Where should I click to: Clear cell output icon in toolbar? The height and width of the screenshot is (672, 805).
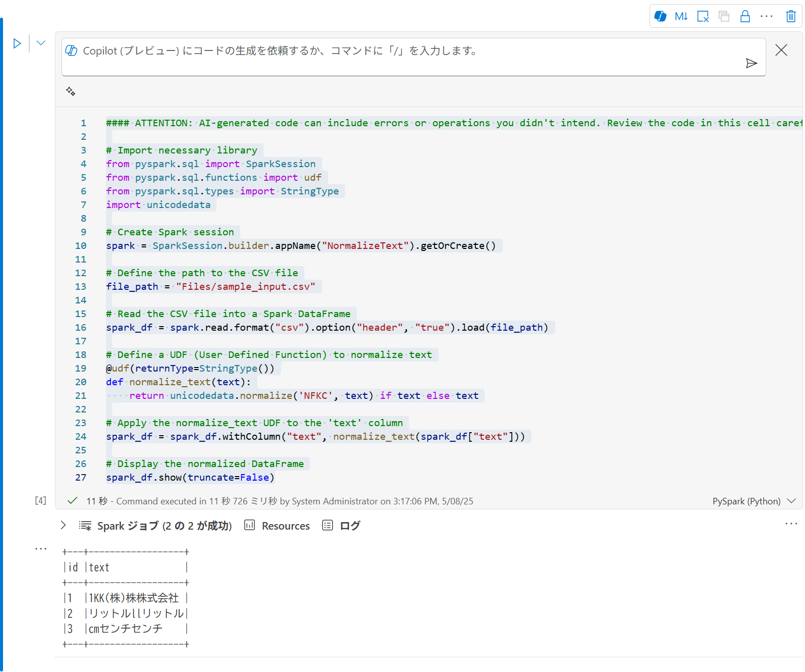point(703,16)
